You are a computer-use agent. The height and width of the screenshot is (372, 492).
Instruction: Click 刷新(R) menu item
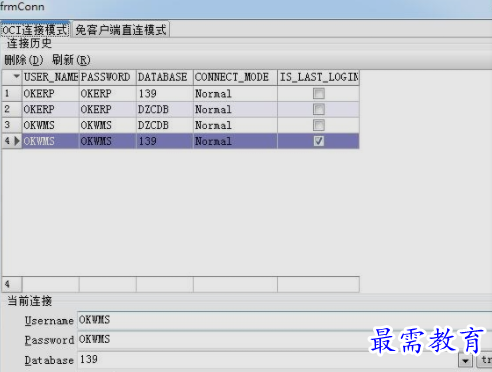[x=71, y=60]
